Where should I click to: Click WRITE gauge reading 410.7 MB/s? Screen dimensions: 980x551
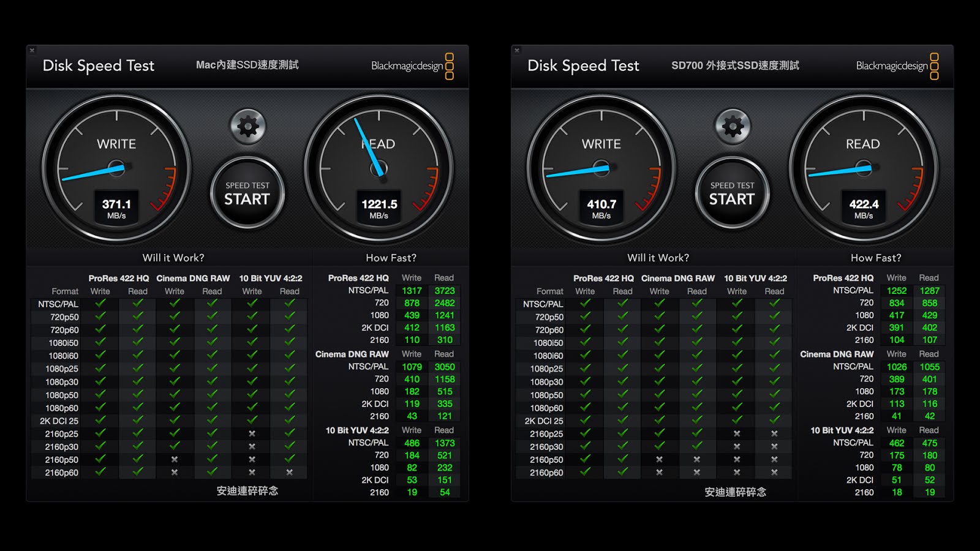pyautogui.click(x=601, y=169)
